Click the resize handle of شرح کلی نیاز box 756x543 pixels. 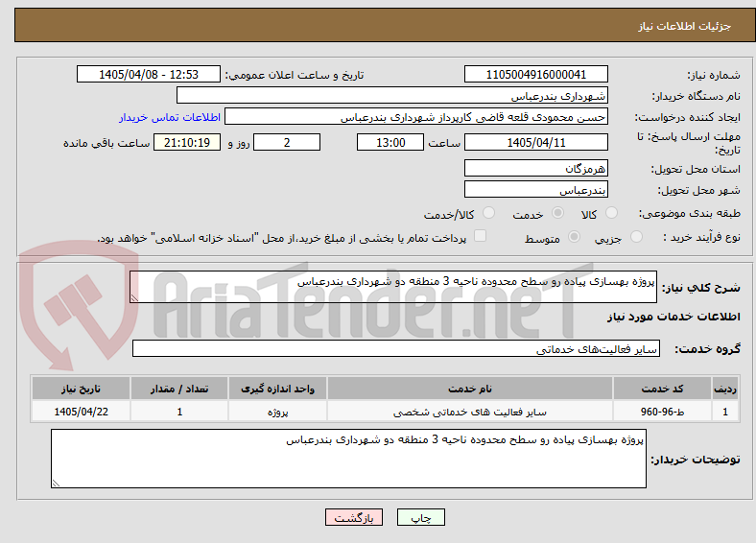tap(134, 298)
